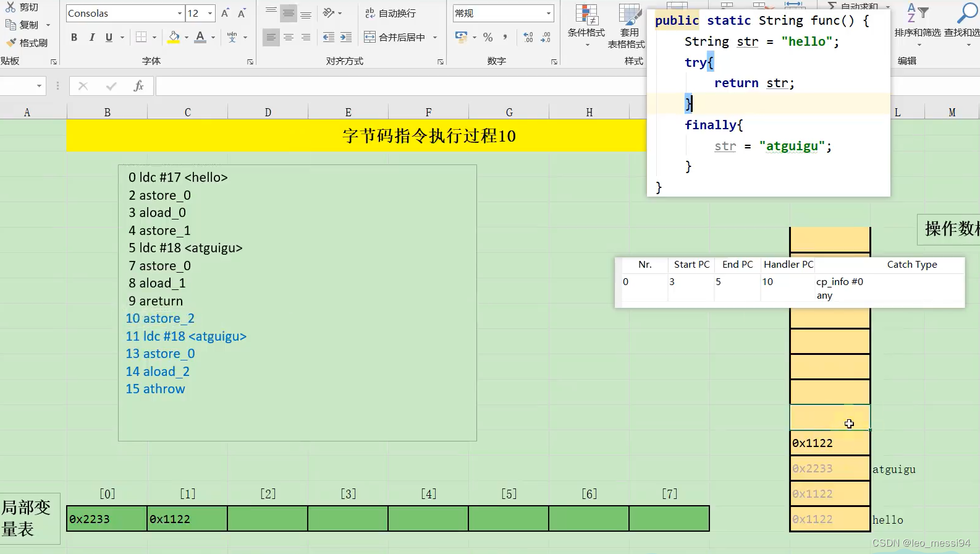
Task: Click the decrease decimal icon
Action: click(x=546, y=37)
